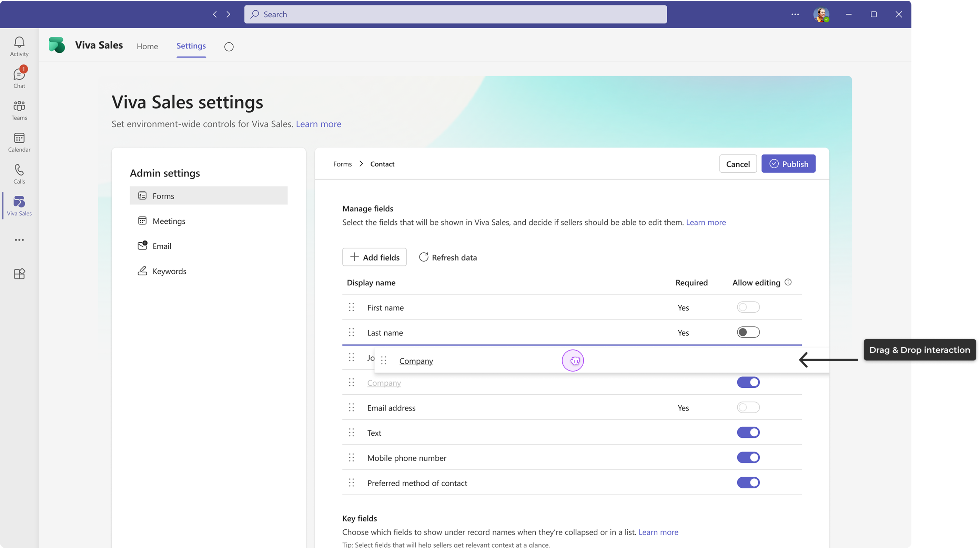This screenshot has height=548, width=980.
Task: Click the dragged Company field link
Action: (416, 361)
